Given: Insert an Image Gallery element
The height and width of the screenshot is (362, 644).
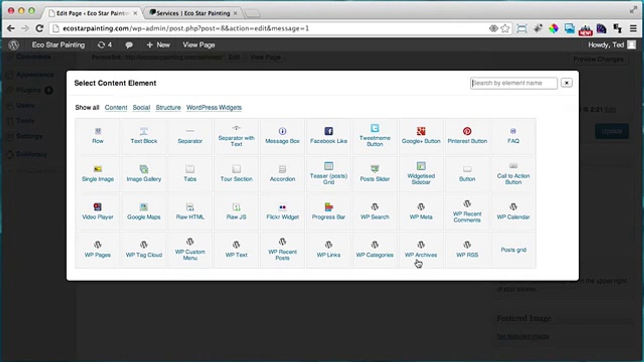Looking at the screenshot, I should pos(144,174).
